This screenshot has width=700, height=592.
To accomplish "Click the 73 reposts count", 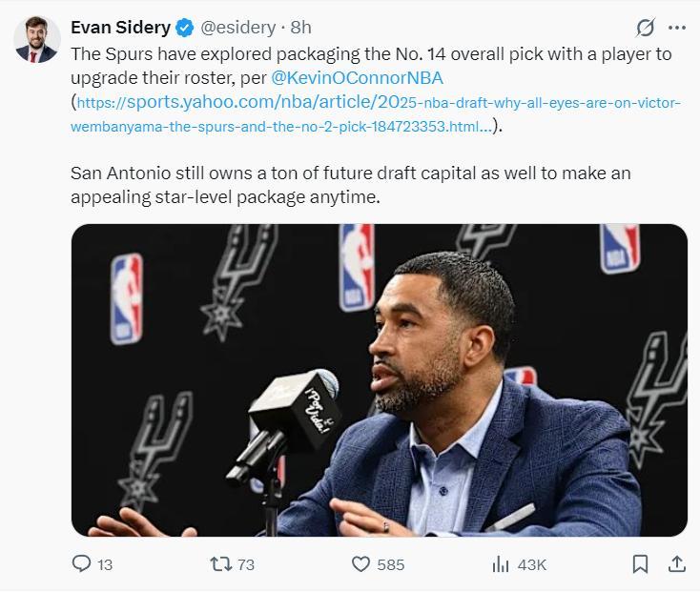I will point(246,564).
